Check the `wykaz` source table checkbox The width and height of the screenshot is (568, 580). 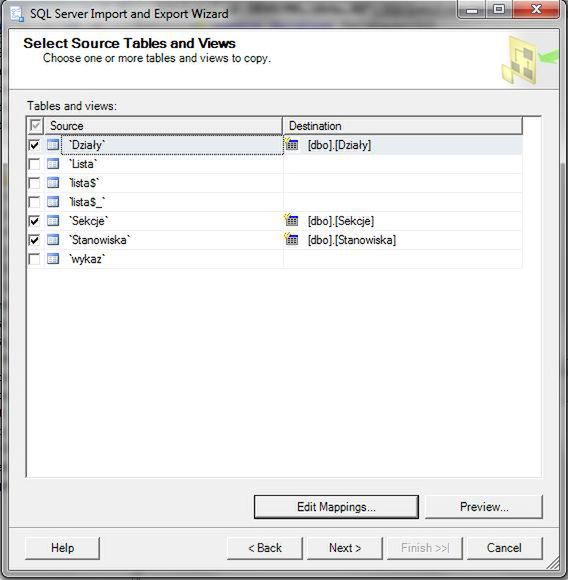click(34, 259)
